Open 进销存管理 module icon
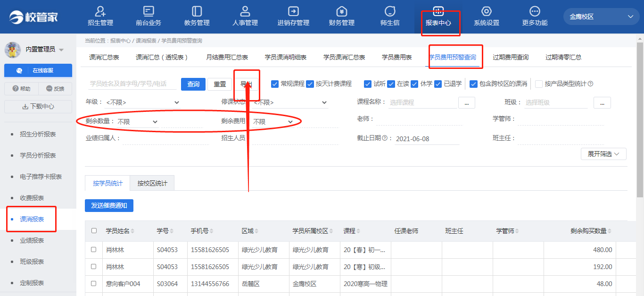The height and width of the screenshot is (296, 644). pos(293,11)
